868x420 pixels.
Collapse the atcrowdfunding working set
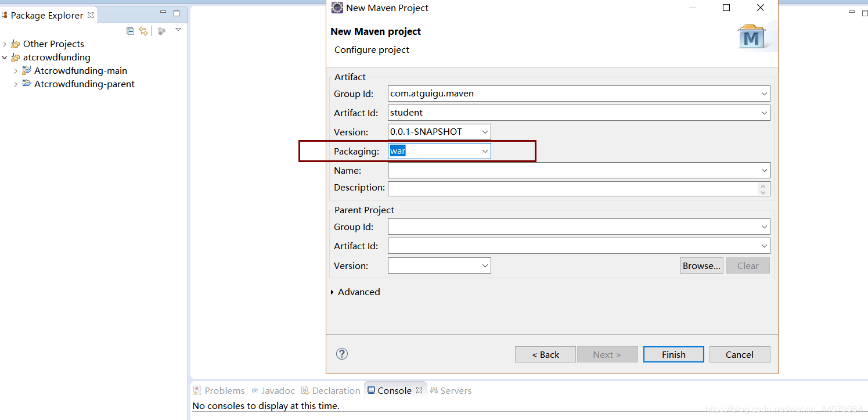[5, 58]
